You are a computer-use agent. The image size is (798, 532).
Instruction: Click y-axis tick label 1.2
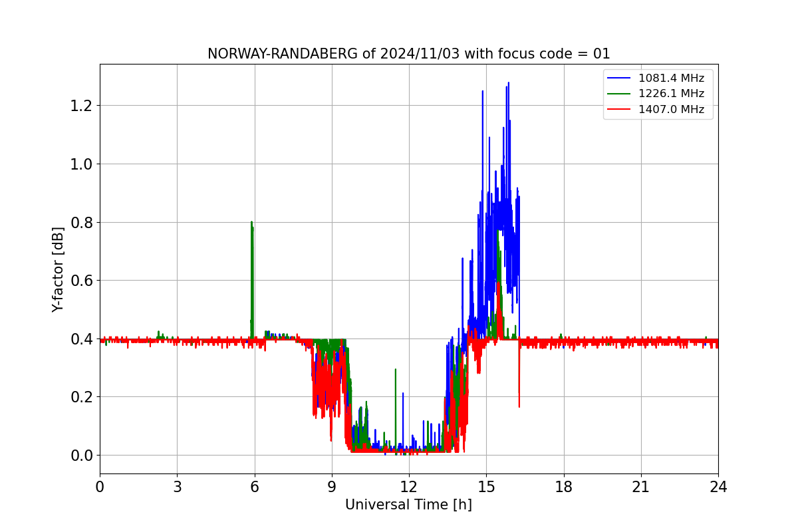(x=81, y=106)
